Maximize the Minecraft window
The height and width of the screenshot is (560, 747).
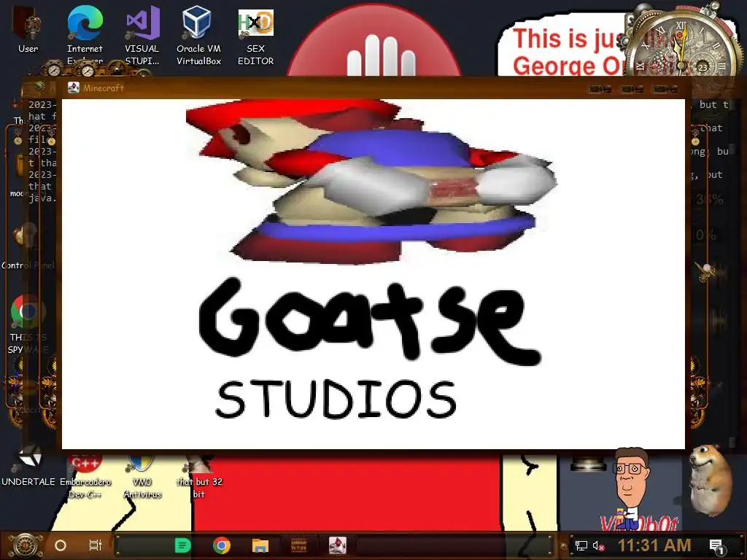[x=632, y=89]
